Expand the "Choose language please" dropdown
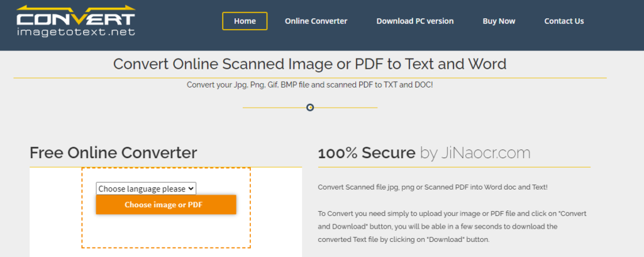The height and width of the screenshot is (257, 644). [145, 188]
